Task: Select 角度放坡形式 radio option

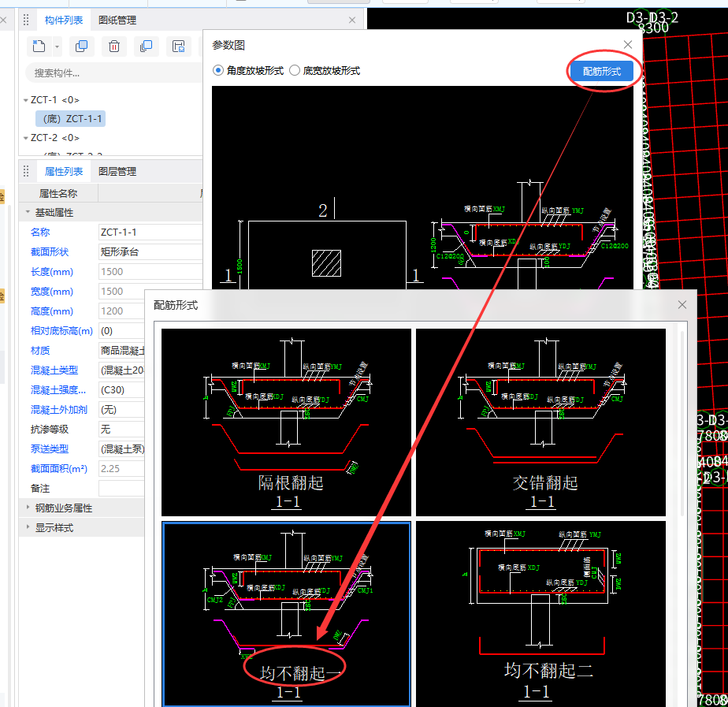Action: click(x=218, y=70)
